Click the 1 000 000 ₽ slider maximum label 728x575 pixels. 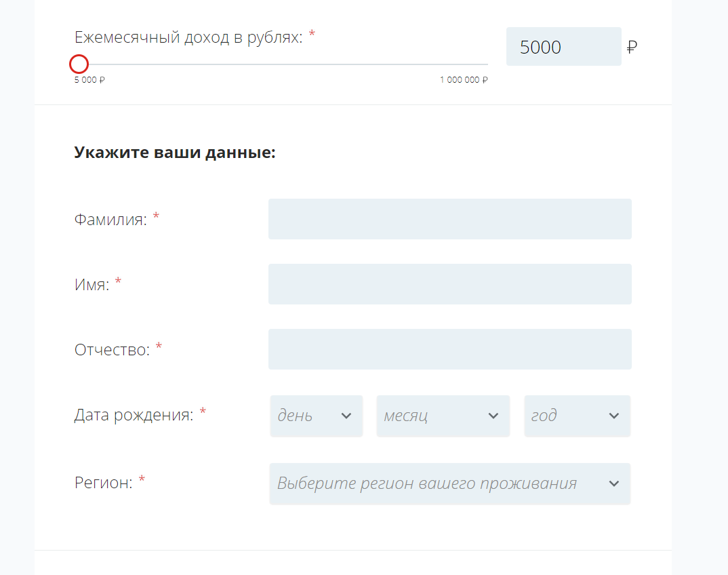point(464,80)
